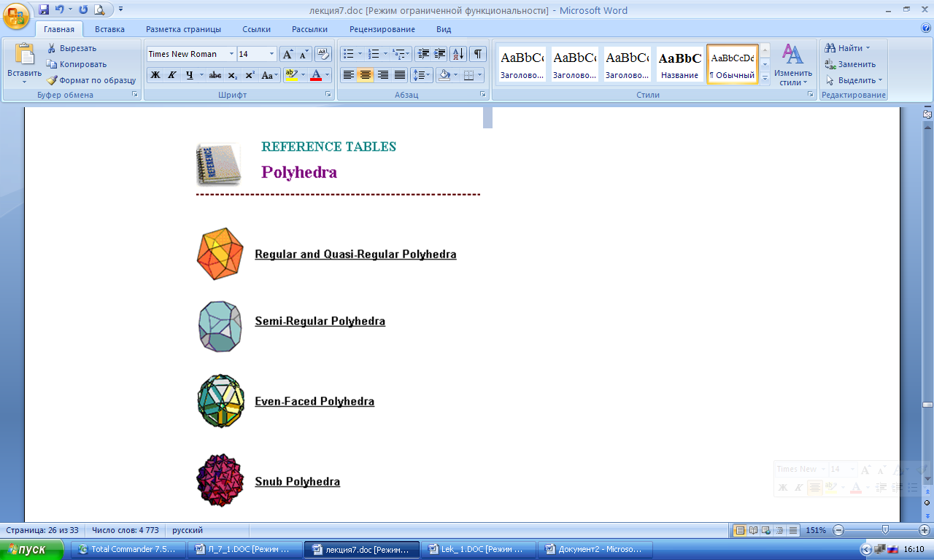Viewport: 934px width, 560px height.
Task: Toggle Italic (К) formatting
Action: (x=172, y=75)
